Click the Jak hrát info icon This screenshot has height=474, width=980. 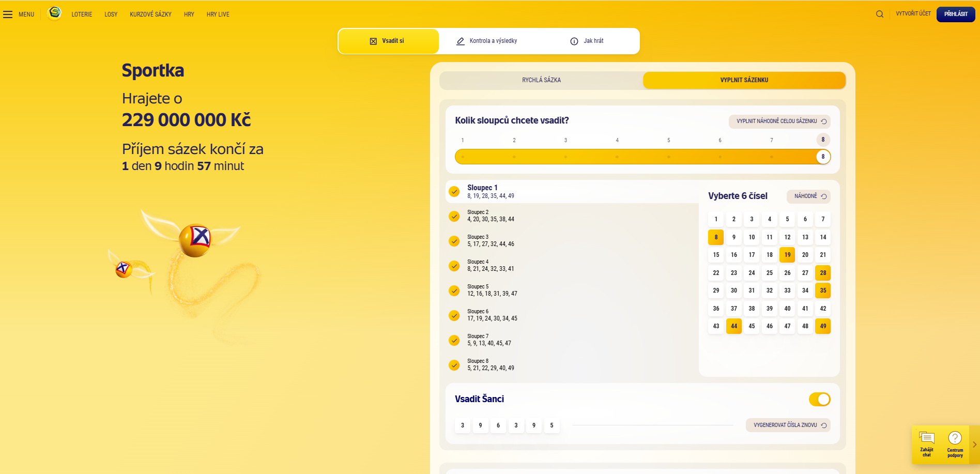(x=574, y=41)
